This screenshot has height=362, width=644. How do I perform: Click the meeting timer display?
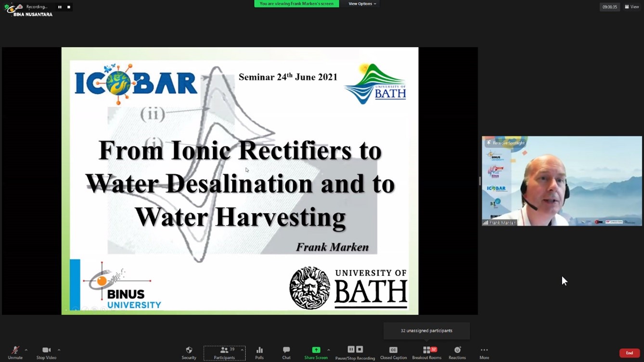point(609,7)
